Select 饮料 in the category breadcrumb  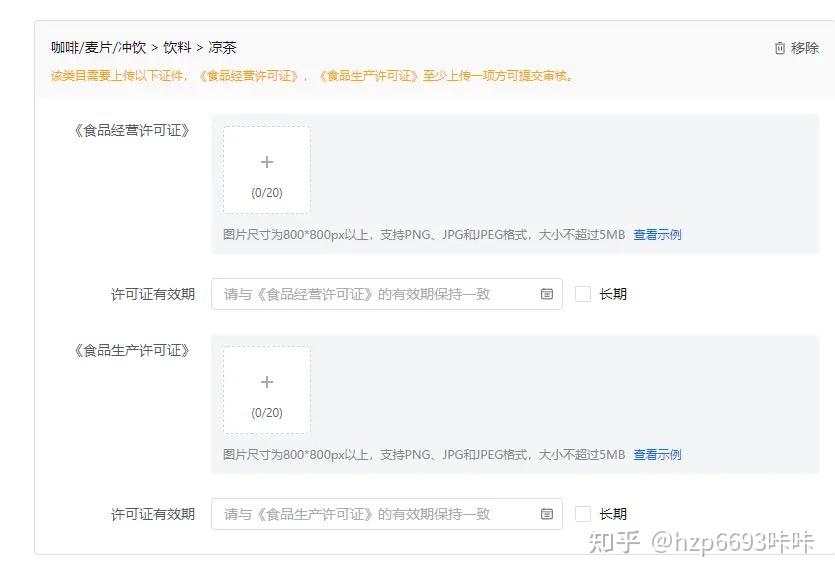click(x=177, y=47)
